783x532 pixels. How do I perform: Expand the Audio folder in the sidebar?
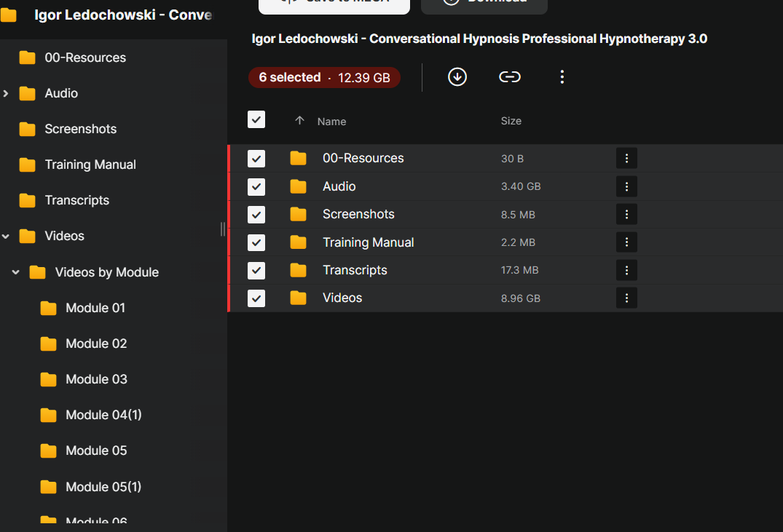point(7,93)
